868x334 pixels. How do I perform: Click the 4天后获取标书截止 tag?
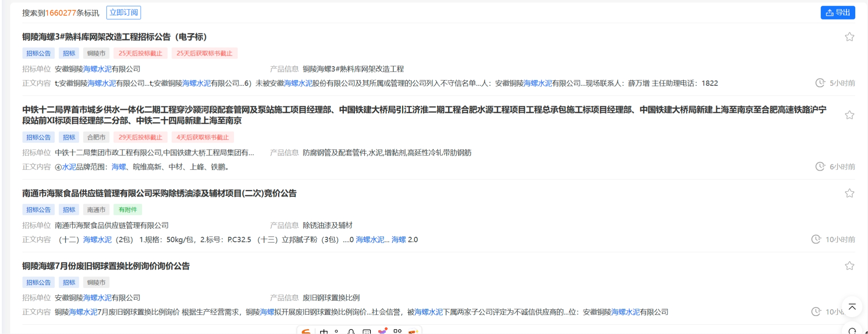pyautogui.click(x=203, y=137)
